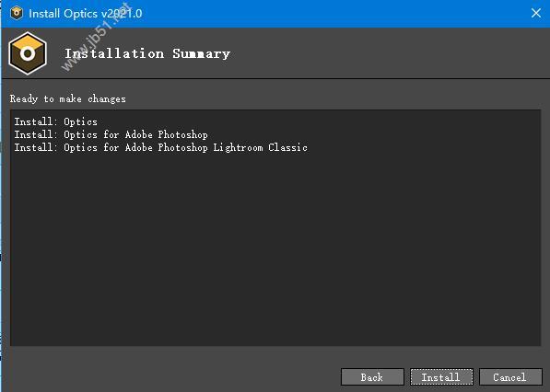Click the word "Optics" in the first line

pyautogui.click(x=81, y=121)
